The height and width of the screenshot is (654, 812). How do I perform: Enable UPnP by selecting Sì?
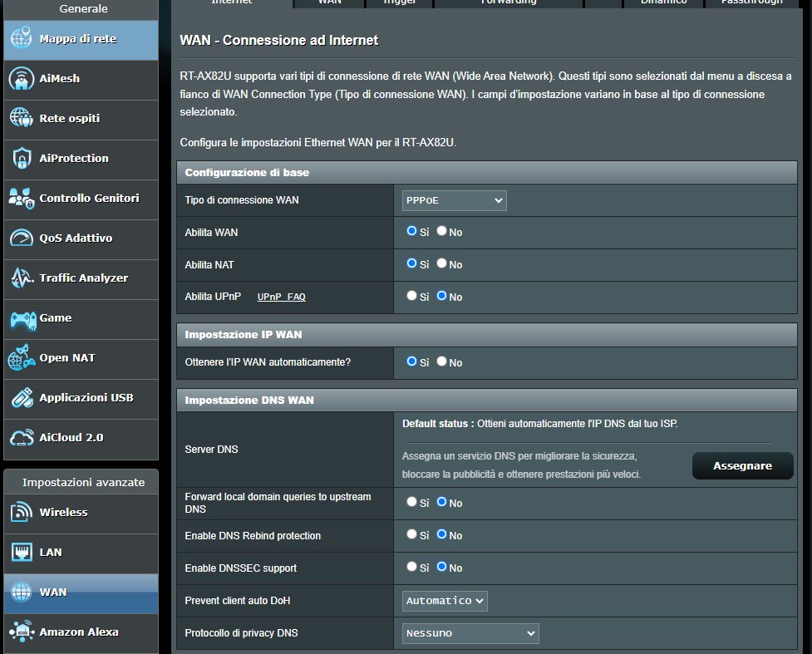point(411,296)
